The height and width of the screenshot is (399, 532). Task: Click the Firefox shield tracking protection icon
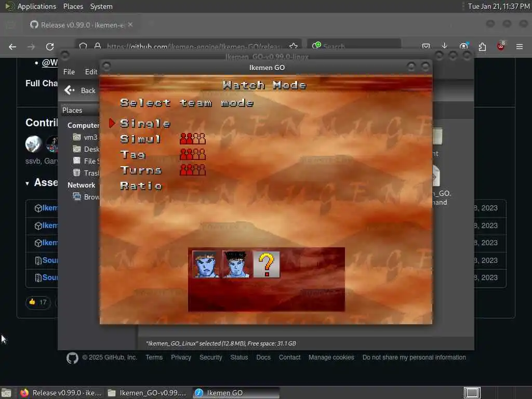(x=83, y=46)
